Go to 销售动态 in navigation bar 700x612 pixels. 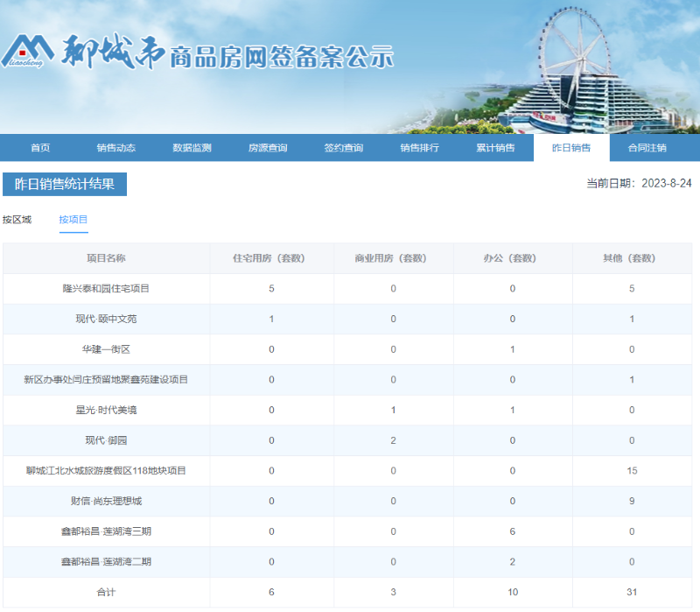click(115, 148)
